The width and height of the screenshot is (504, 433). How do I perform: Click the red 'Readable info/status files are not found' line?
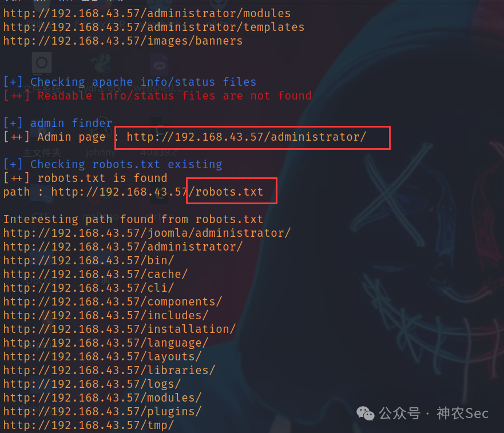[x=157, y=96]
